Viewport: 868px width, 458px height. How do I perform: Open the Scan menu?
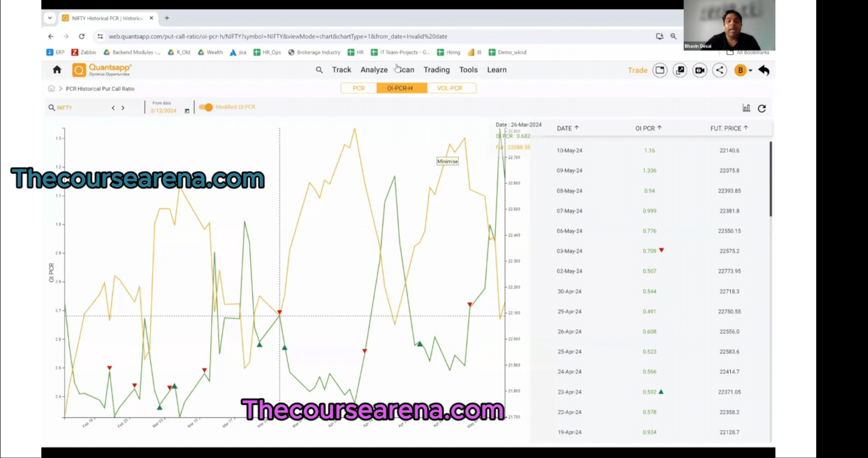coord(406,70)
